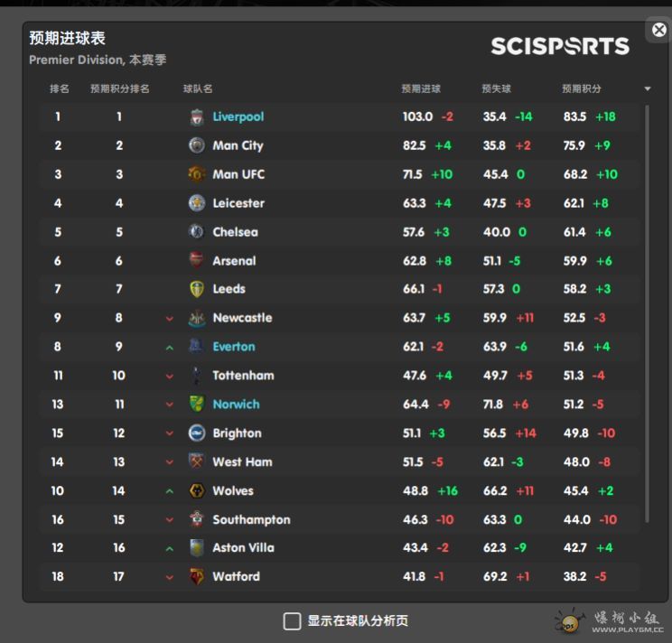Click the West Ham club crest
Image resolution: width=672 pixels, height=643 pixels.
(197, 461)
